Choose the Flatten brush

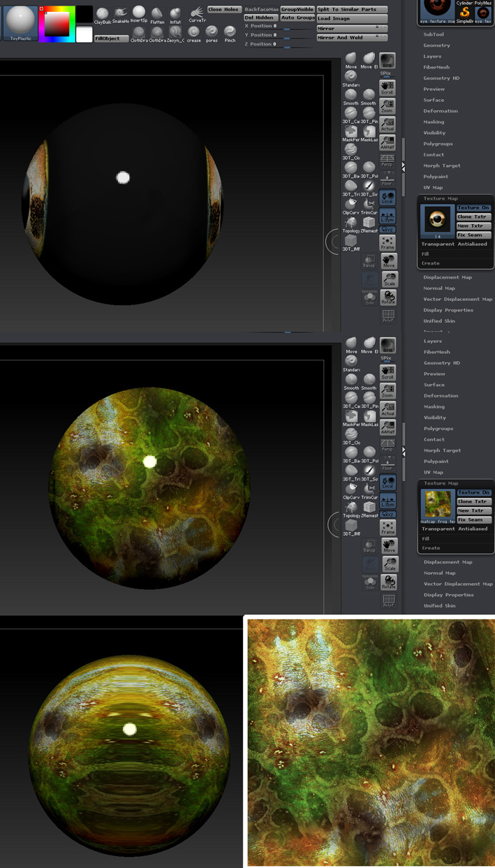[x=157, y=15]
